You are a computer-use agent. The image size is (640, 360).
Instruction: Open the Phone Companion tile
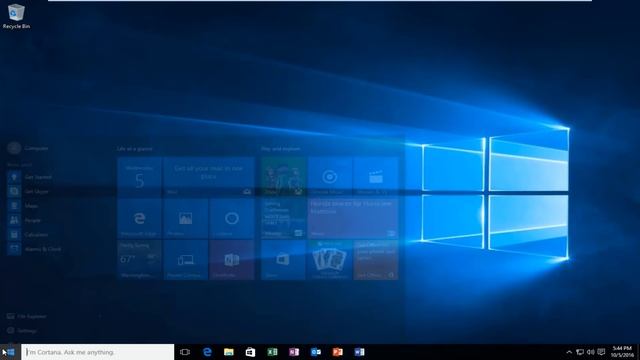[186, 260]
